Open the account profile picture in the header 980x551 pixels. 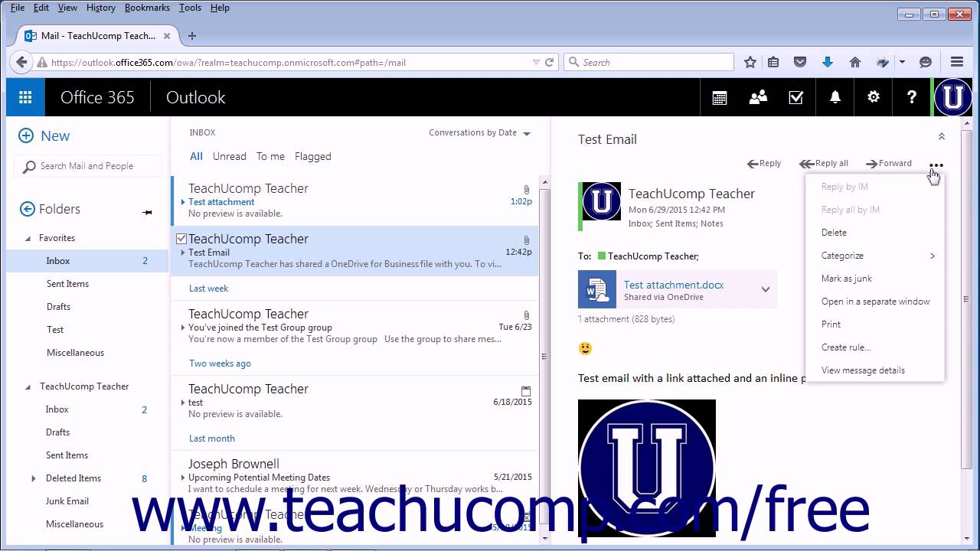[953, 97]
